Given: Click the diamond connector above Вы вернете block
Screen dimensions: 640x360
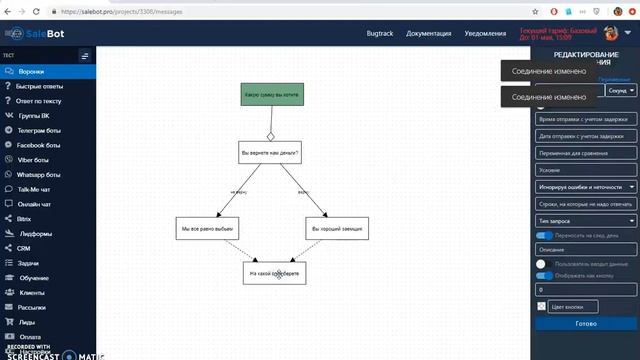Looking at the screenshot, I should tap(271, 137).
